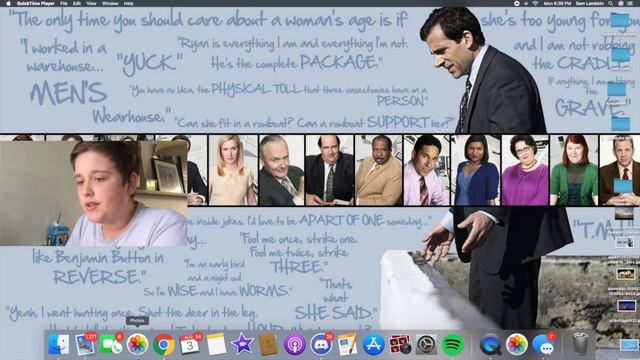The width and height of the screenshot is (640, 360).
Task: Open the Window menu
Action: [110, 3]
